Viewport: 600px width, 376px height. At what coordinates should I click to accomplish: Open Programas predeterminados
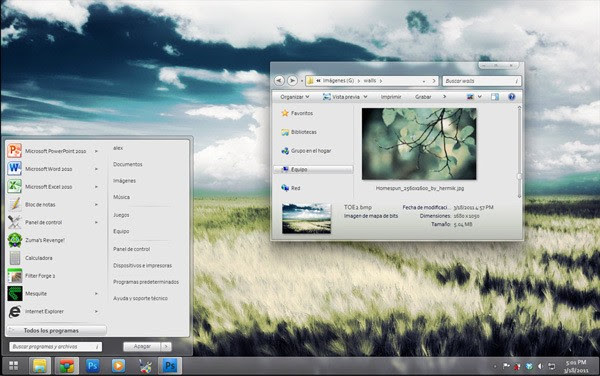tap(146, 282)
